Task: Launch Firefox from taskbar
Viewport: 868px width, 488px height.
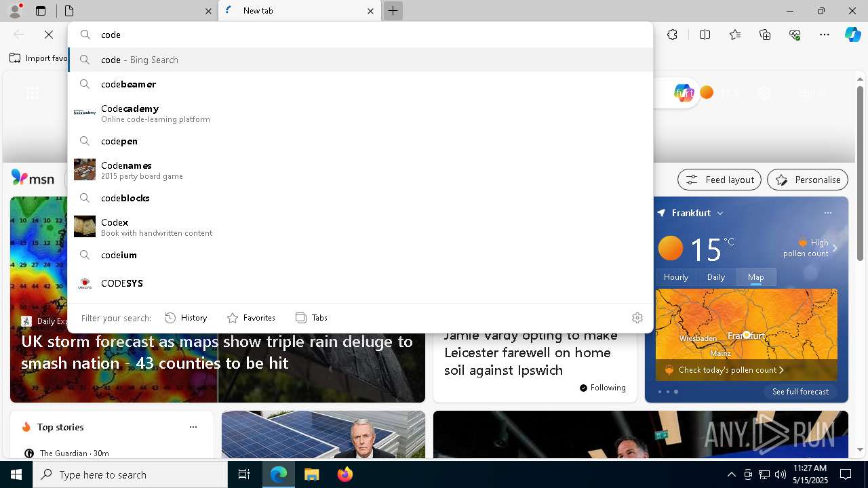Action: tap(344, 474)
